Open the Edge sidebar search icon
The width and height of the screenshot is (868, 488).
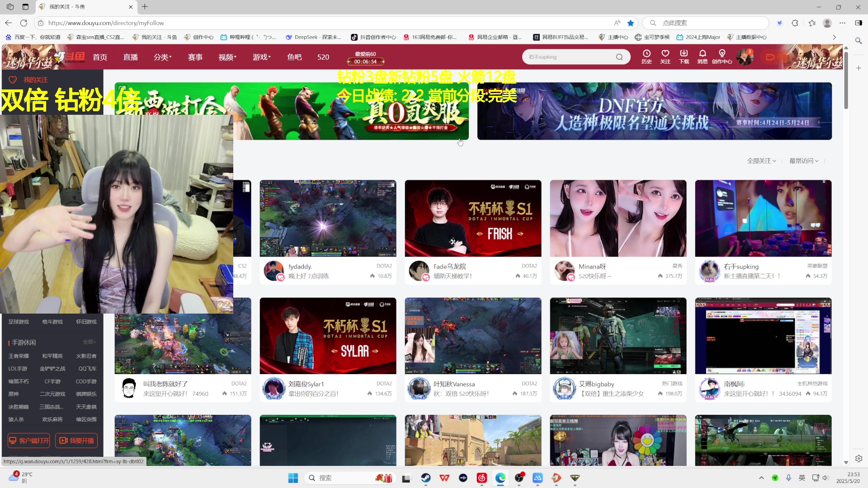[859, 41]
